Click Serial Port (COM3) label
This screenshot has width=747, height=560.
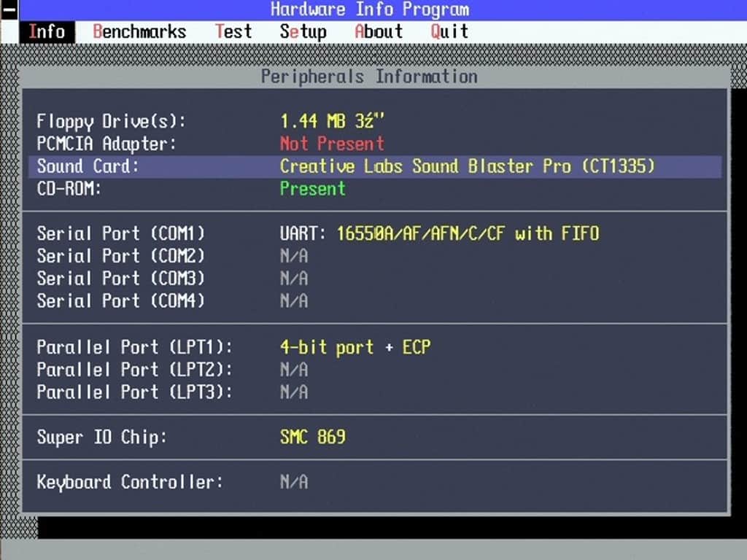click(x=120, y=279)
